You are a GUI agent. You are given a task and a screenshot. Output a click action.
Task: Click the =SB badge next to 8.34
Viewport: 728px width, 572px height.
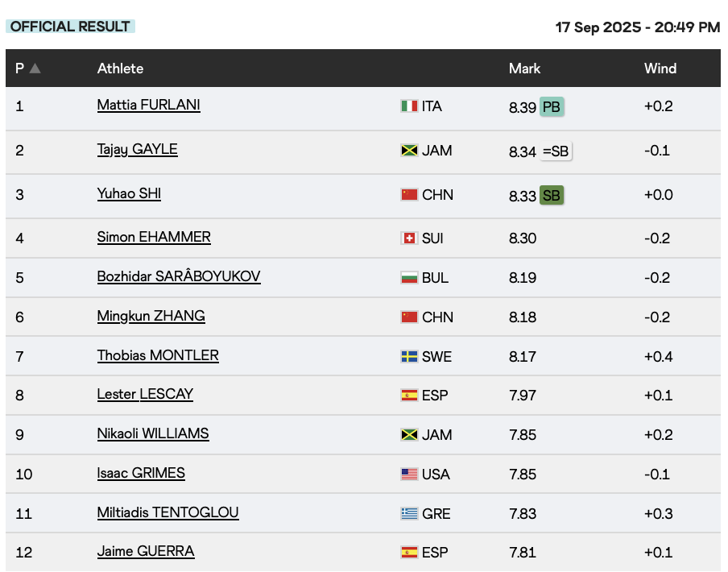click(555, 151)
